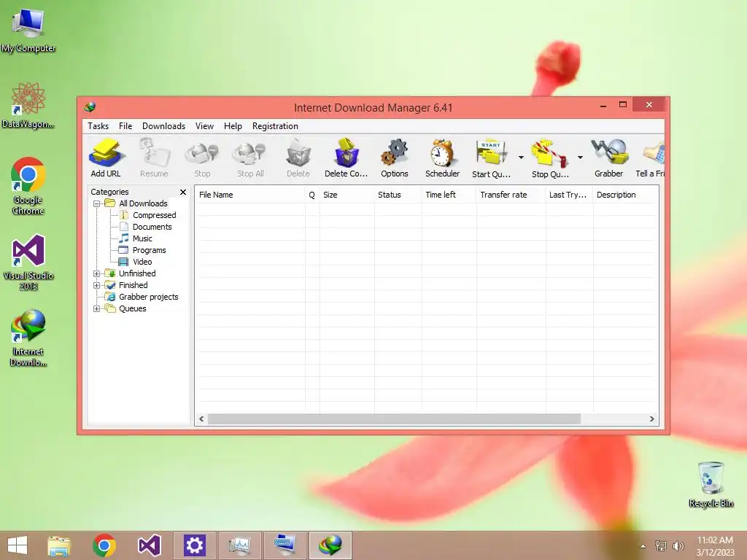
Task: Sort by Q column header
Action: [x=312, y=195]
